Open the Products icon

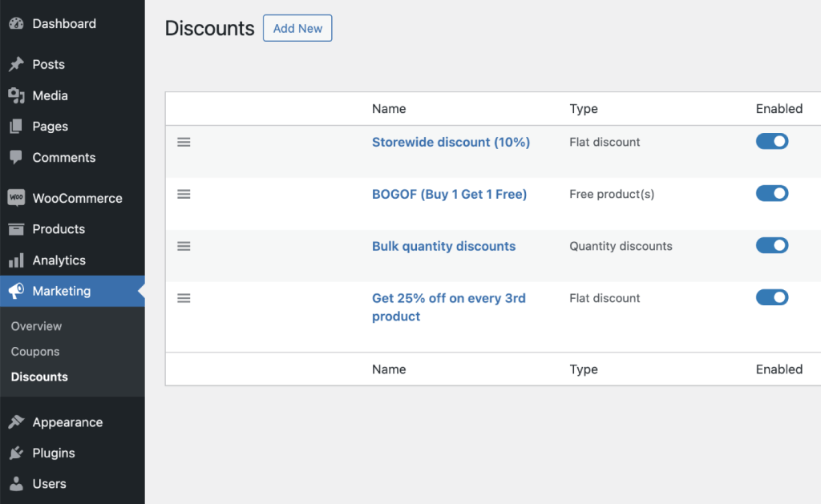click(x=18, y=228)
